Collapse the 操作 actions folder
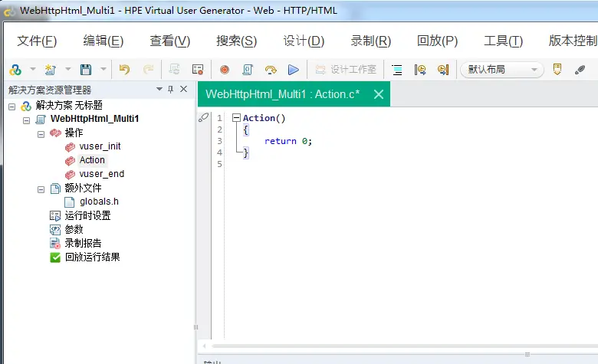This screenshot has height=364, width=598. point(41,134)
